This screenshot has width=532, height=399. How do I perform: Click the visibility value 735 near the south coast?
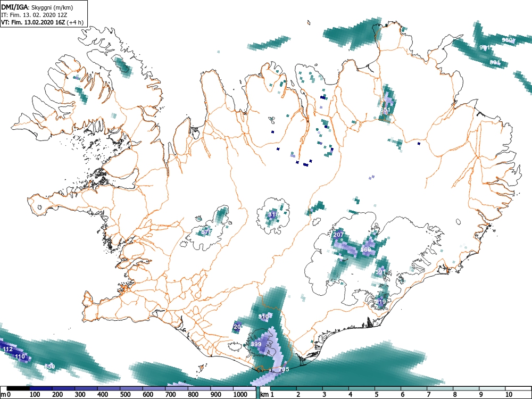pyautogui.click(x=284, y=369)
